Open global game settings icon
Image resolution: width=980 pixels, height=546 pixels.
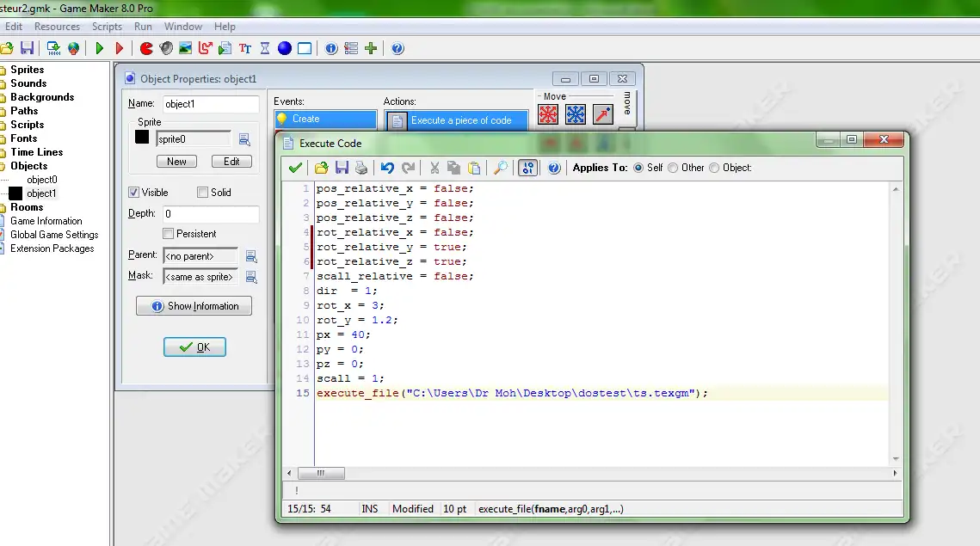pyautogui.click(x=351, y=48)
